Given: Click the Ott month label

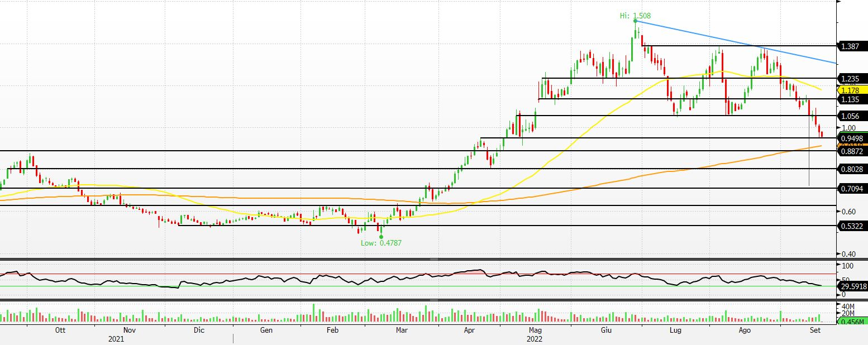Looking at the screenshot, I should [61, 330].
